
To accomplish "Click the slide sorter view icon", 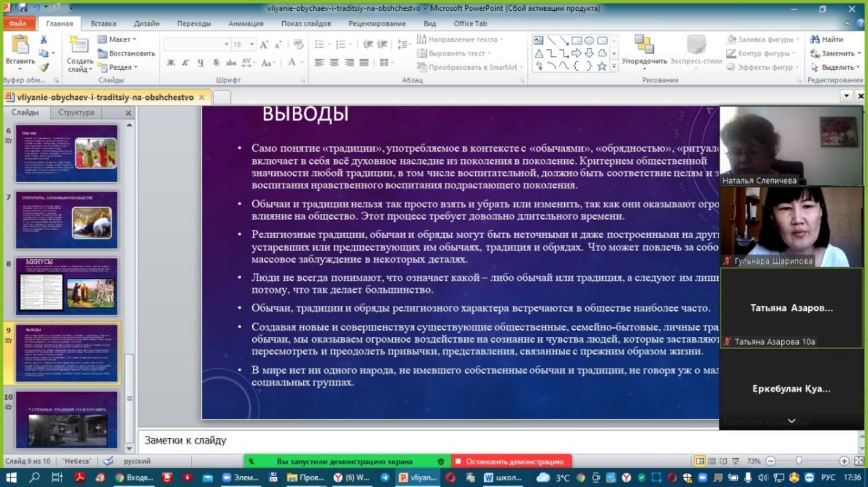I will point(712,461).
